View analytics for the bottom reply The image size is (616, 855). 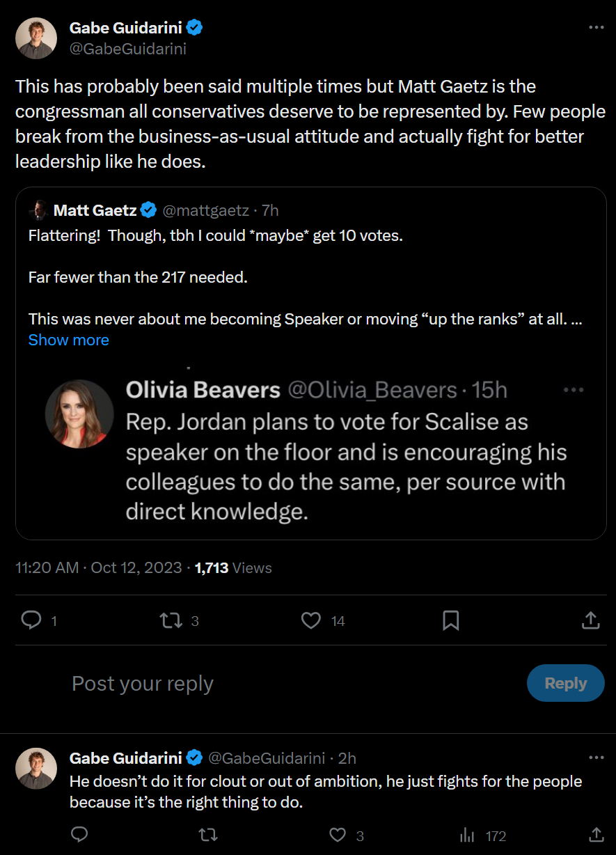coord(468,835)
